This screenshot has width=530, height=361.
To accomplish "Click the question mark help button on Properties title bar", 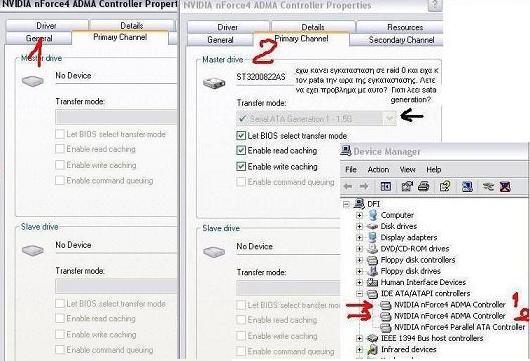I will [x=435, y=5].
